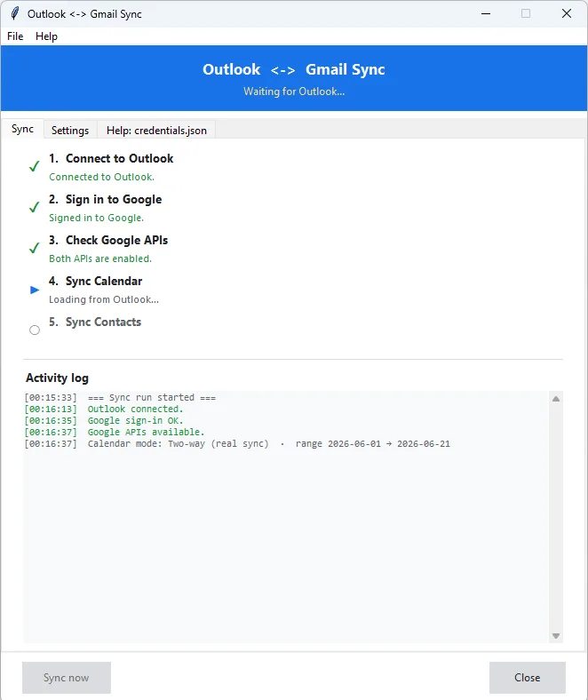Viewport: 588px width, 700px height.
Task: Click the feather app icon in title bar
Action: [15, 13]
